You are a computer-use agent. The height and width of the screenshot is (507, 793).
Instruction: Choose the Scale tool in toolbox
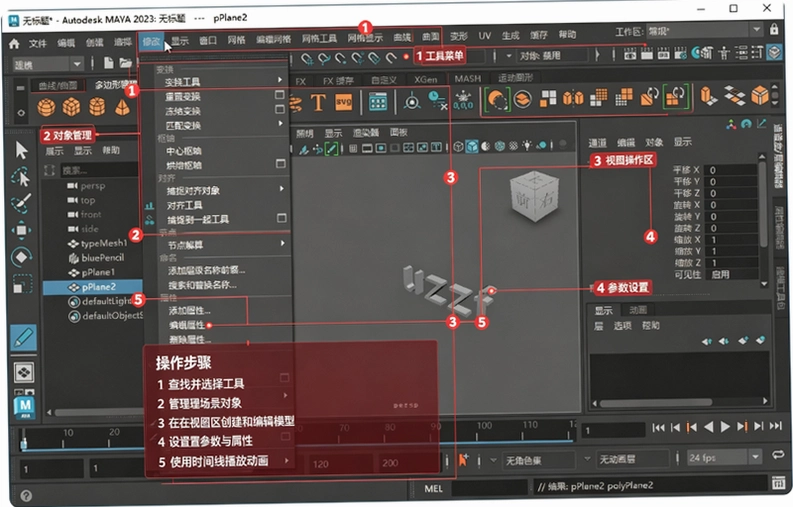tap(21, 284)
